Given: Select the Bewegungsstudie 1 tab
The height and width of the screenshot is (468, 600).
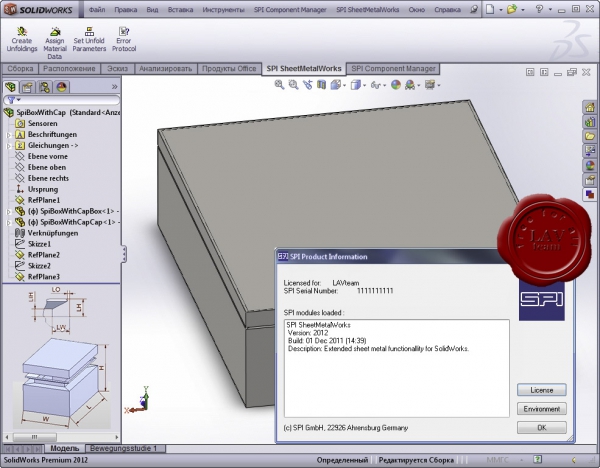Looking at the screenshot, I should tap(125, 448).
